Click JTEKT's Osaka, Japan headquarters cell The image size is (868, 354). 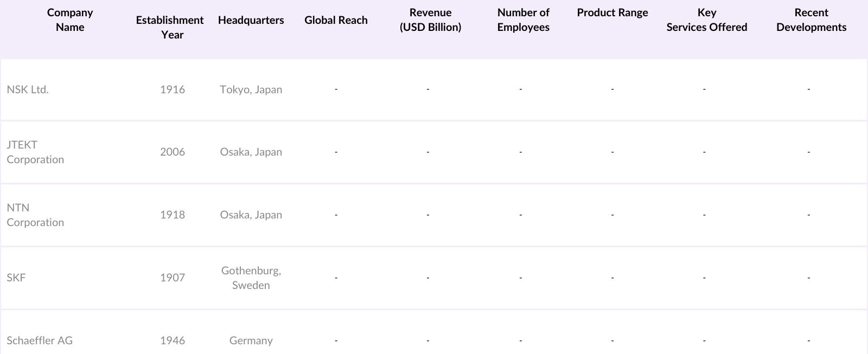click(251, 152)
